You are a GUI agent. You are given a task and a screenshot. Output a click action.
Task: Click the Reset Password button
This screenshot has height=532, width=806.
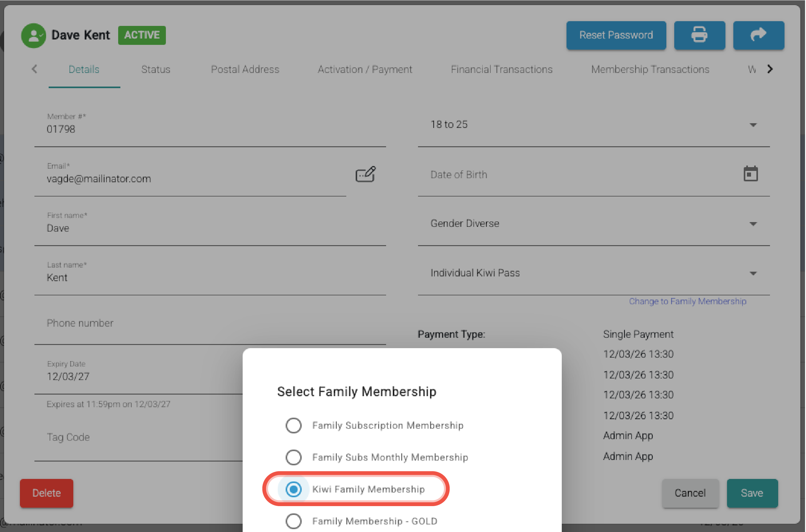click(x=616, y=35)
